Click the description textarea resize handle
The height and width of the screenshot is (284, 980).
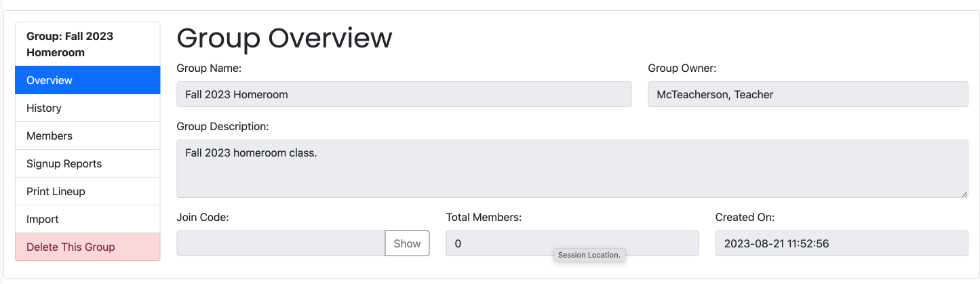pyautogui.click(x=963, y=193)
